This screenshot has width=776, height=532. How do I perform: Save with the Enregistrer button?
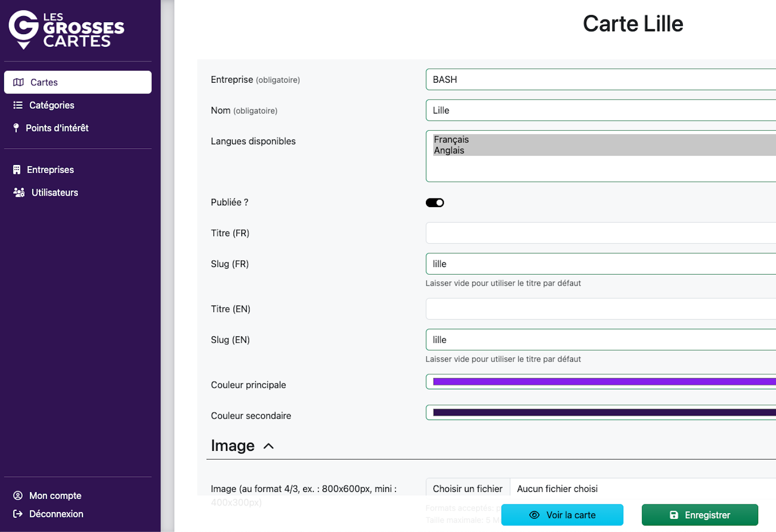[x=699, y=515]
